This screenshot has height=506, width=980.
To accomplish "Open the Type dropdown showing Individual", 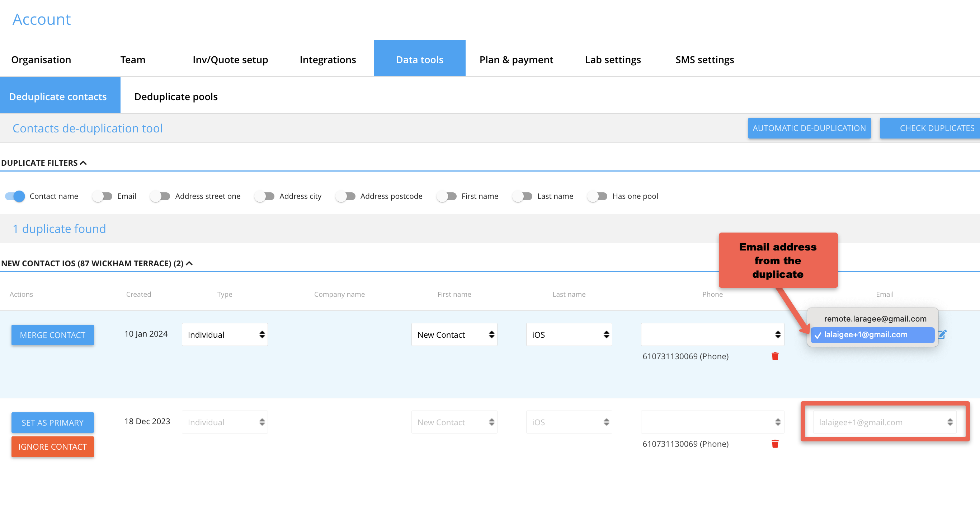I will point(225,334).
